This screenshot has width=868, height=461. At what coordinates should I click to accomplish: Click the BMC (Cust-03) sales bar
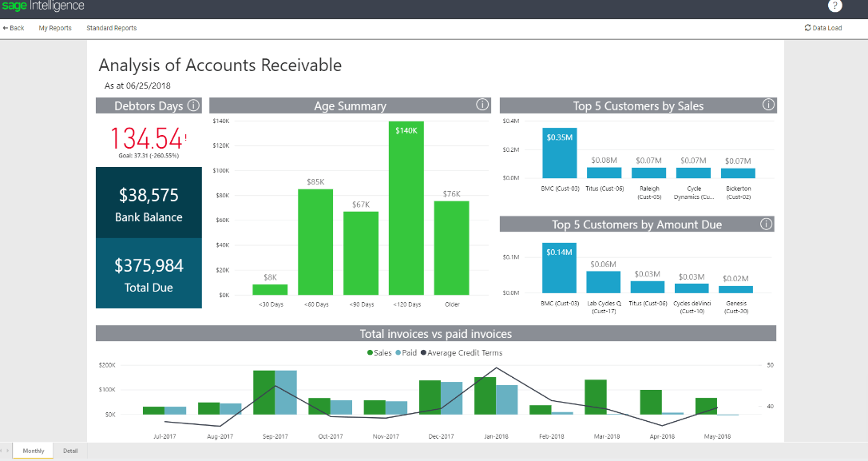(558, 154)
